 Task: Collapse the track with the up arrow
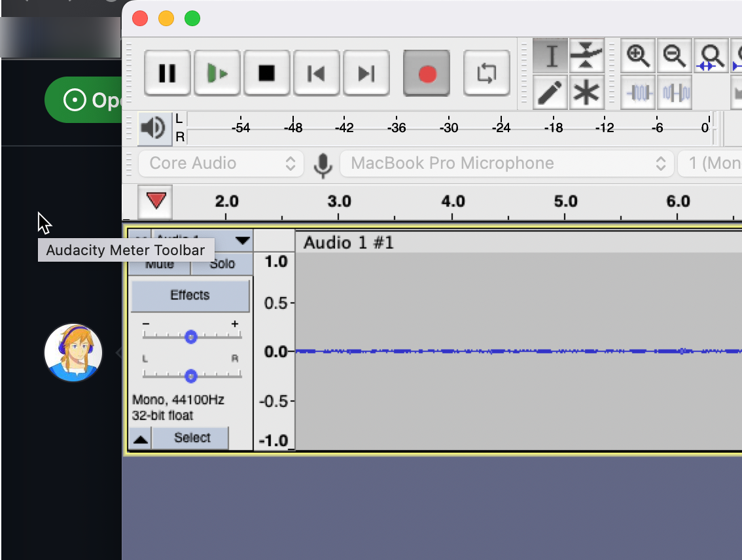[x=139, y=438]
